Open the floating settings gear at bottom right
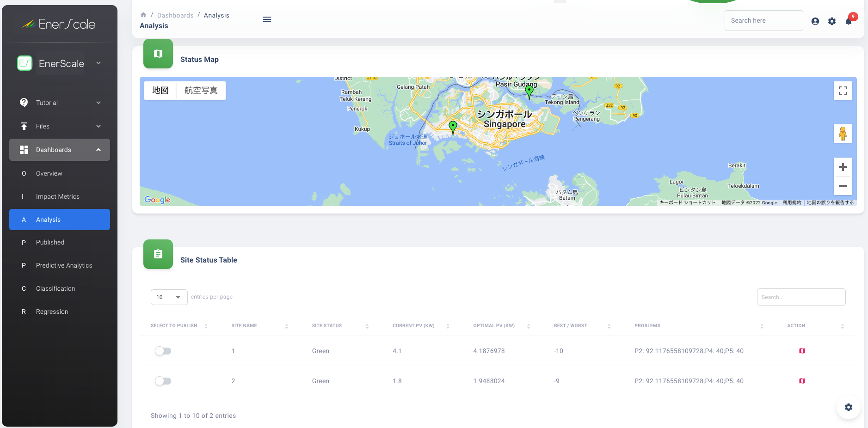This screenshot has width=868, height=428. point(849,407)
